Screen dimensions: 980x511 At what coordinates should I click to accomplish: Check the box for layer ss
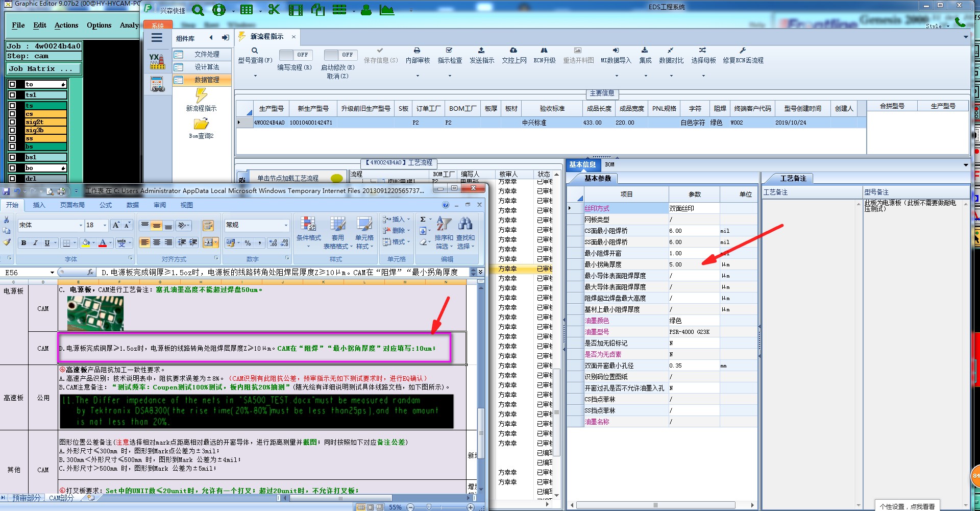pos(12,138)
